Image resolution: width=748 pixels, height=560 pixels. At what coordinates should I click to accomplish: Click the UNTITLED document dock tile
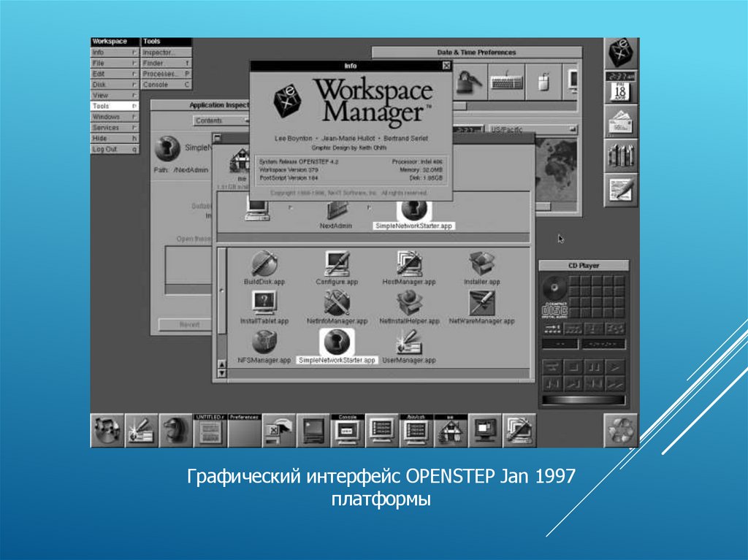(210, 430)
